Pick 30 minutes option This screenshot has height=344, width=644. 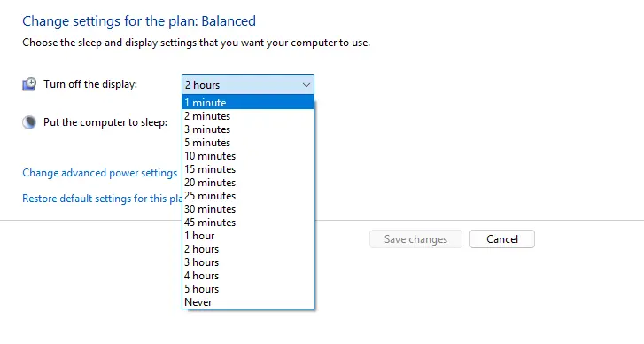248,208
